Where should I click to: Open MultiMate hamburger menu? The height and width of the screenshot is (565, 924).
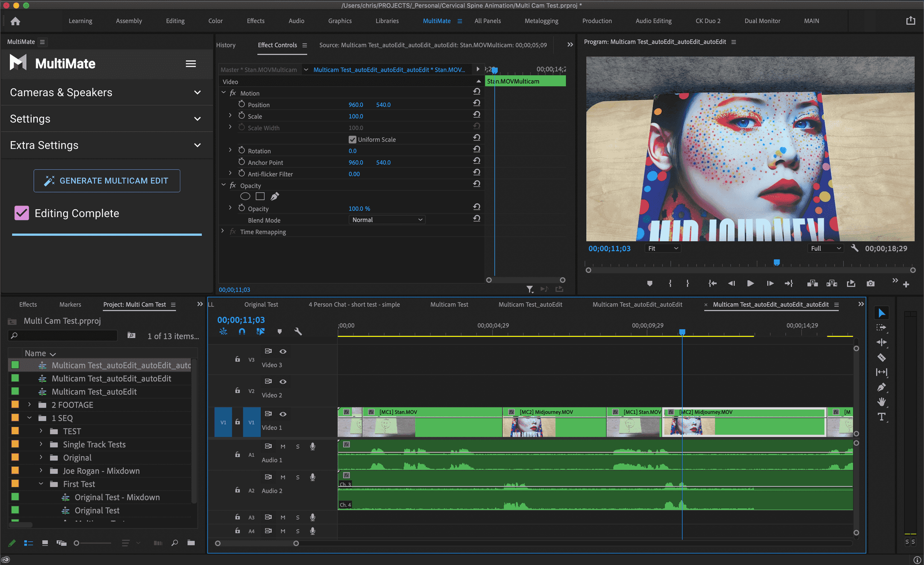click(191, 64)
